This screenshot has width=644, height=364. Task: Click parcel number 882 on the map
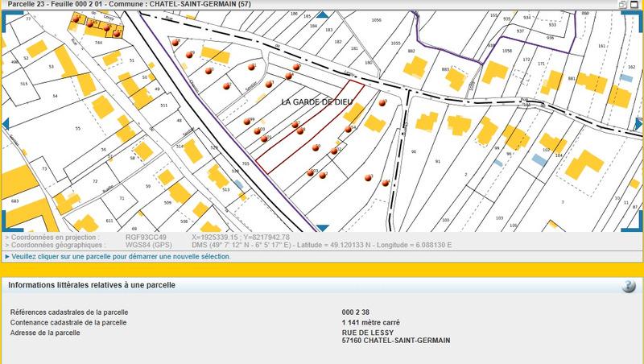coord(411,51)
